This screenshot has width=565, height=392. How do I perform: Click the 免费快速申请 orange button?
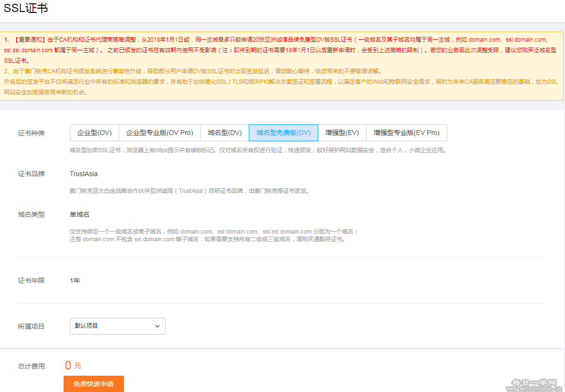[x=94, y=384]
